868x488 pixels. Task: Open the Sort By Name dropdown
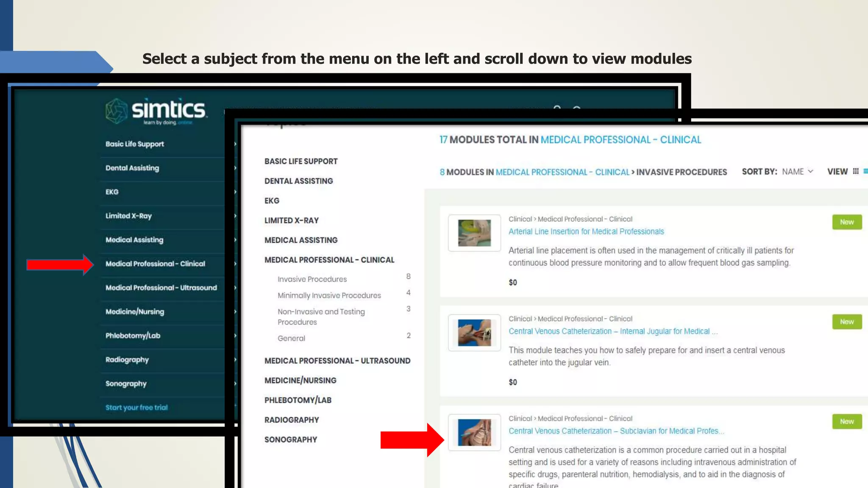click(x=798, y=172)
